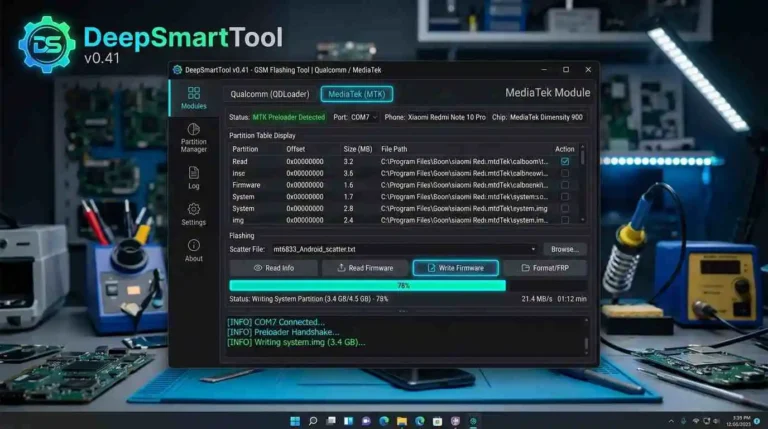Open the Scatter File dropdown arrow
The image size is (768, 429).
pos(533,249)
